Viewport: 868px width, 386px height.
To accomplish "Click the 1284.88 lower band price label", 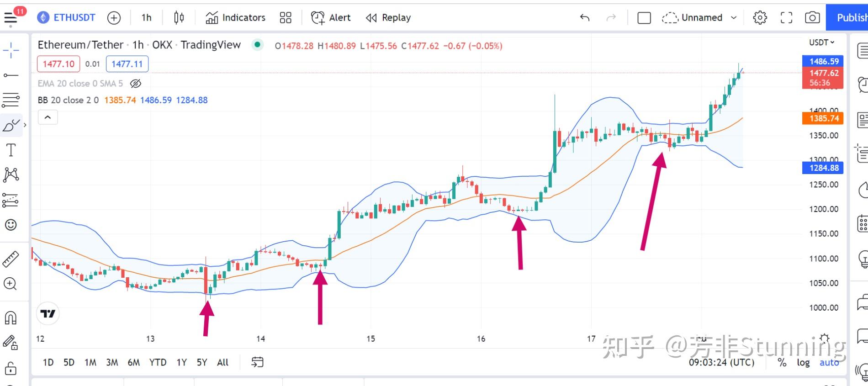I will [823, 168].
